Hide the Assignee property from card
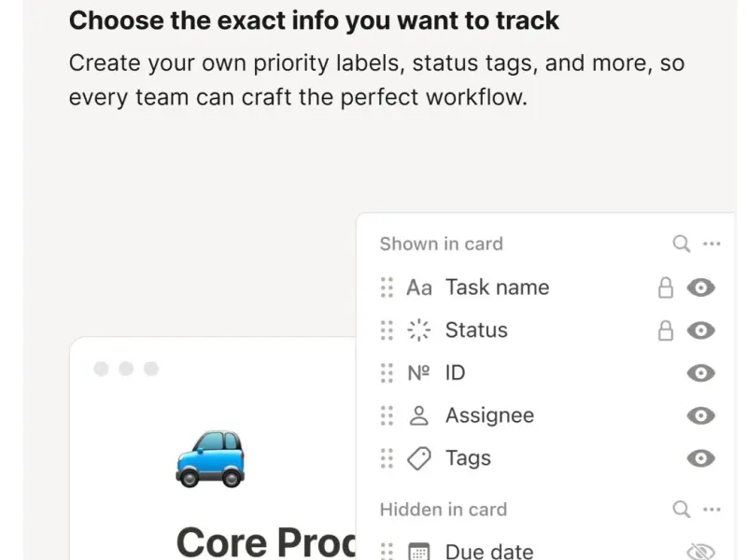This screenshot has height=560, width=747. [700, 415]
